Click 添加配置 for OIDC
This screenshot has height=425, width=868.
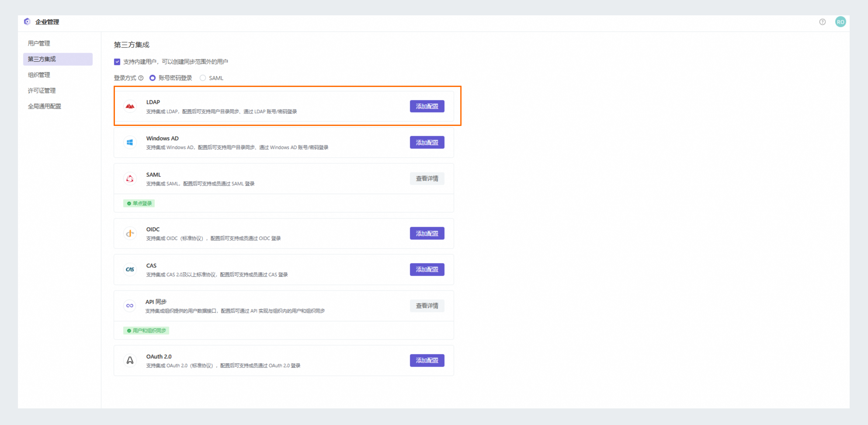pos(427,233)
